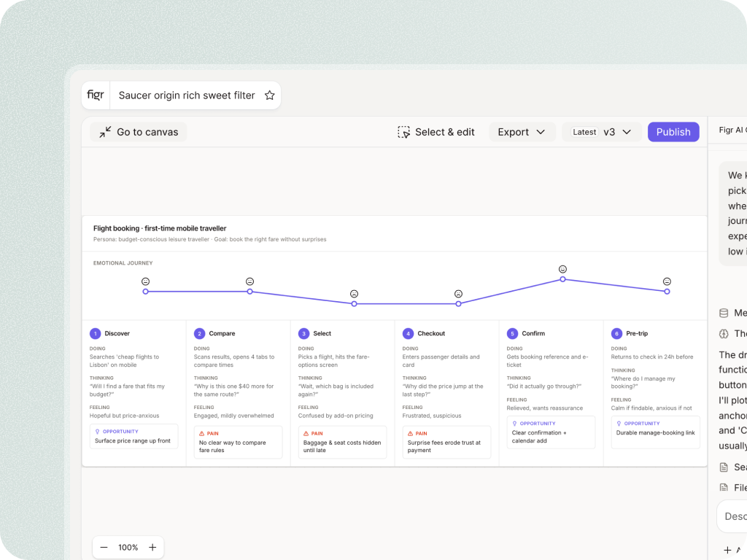Click the warning triangle icon in Checkout pain card
Viewport: 747px width, 560px height.
(x=411, y=434)
